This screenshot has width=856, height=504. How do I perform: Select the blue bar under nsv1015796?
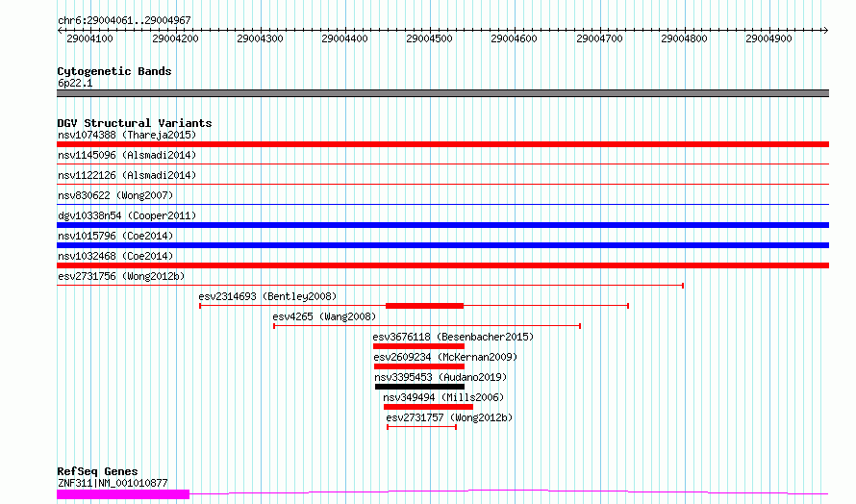click(442, 245)
